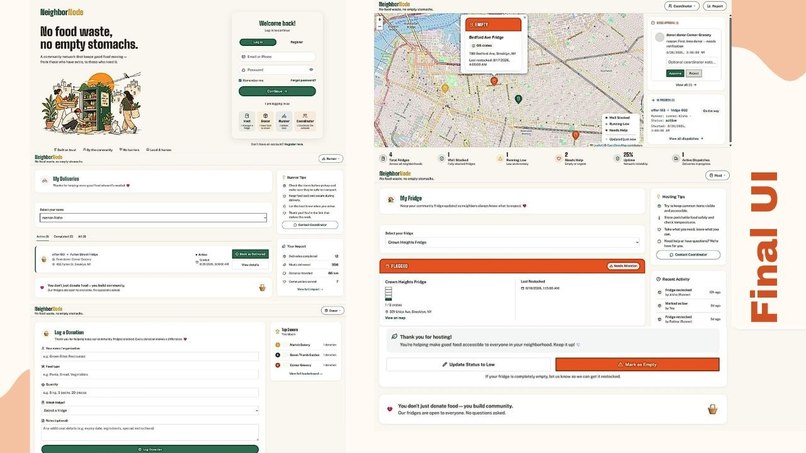The height and width of the screenshot is (453, 806).
Task: Select the Runner role card on login
Action: (x=284, y=121)
